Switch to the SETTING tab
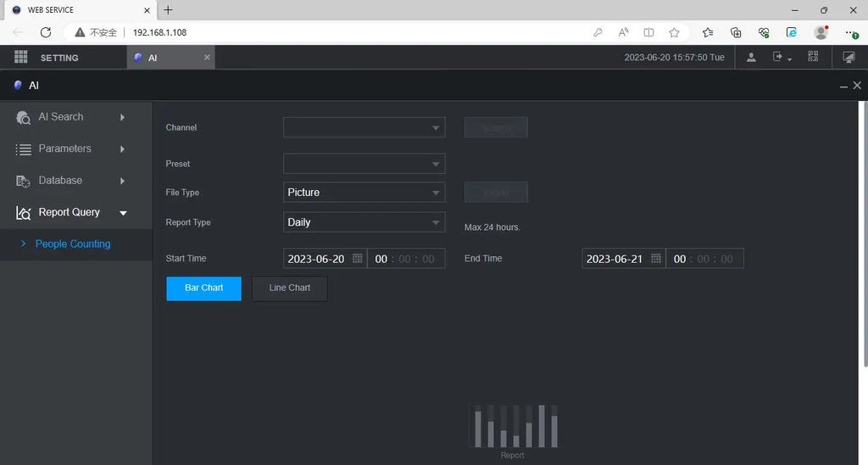This screenshot has width=868, height=465. (x=59, y=58)
